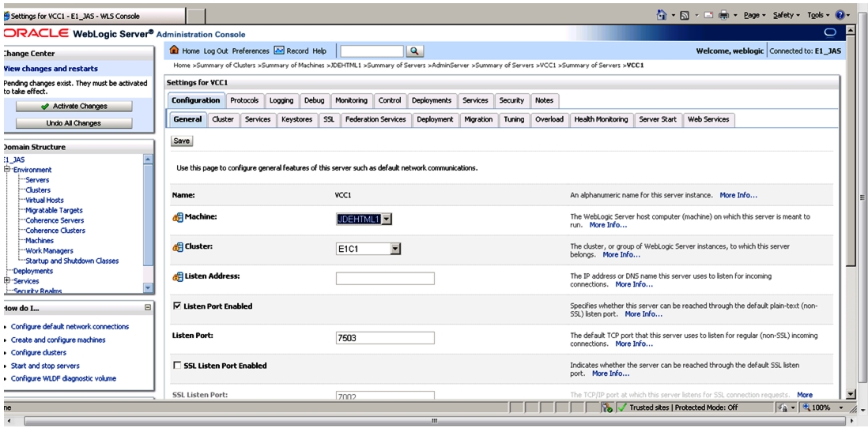Click Start and stop servers link
Viewport: 868px width, 443px height.
tap(45, 366)
